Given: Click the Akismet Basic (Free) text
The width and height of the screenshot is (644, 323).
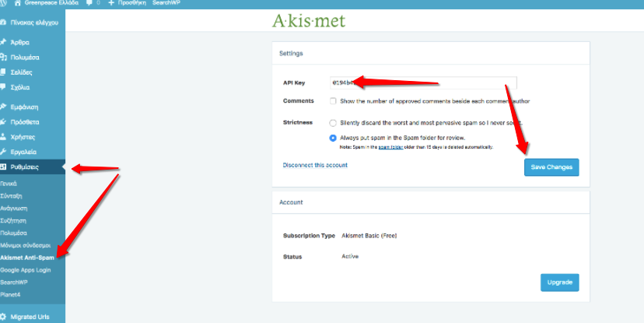Looking at the screenshot, I should pos(369,236).
